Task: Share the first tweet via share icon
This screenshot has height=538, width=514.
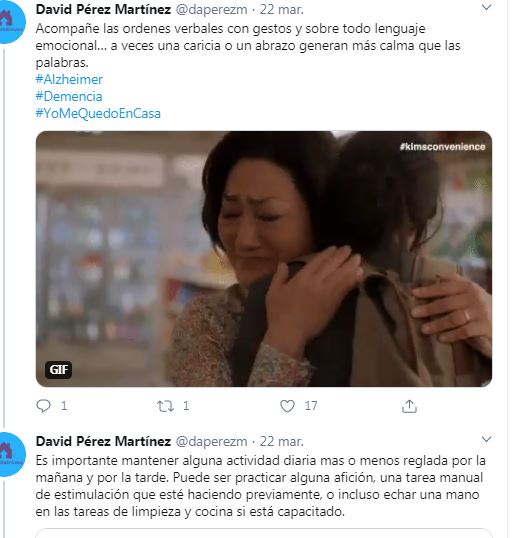Action: pos(409,406)
